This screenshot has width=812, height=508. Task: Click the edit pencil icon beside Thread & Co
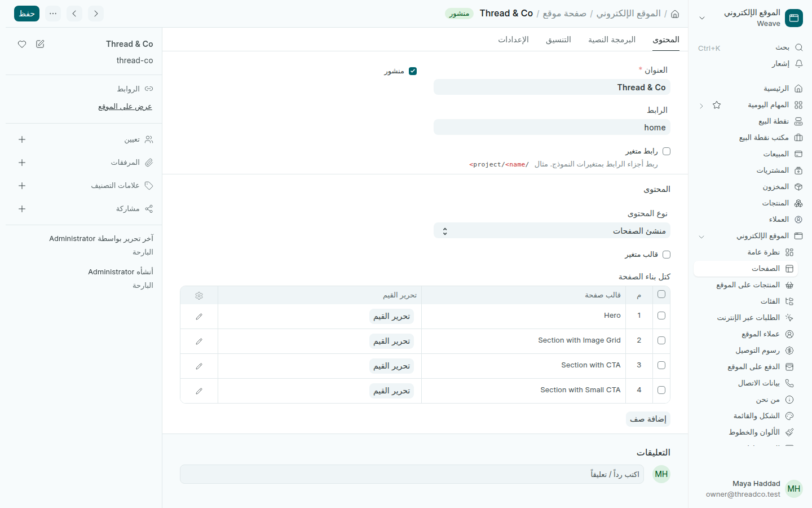(40, 44)
